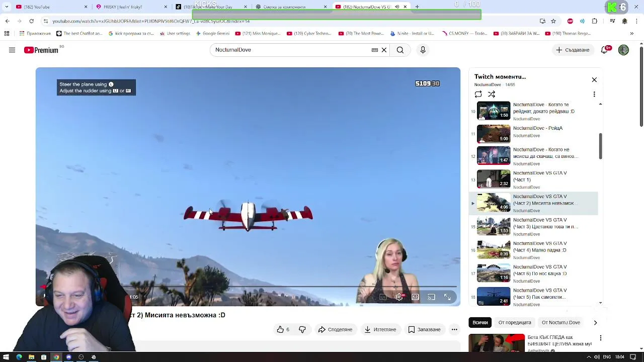Like the video with thumbs up
This screenshot has width=644, height=362.
click(x=283, y=329)
